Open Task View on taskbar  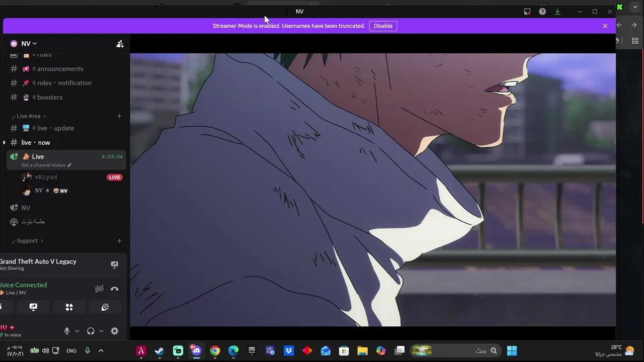click(x=400, y=351)
